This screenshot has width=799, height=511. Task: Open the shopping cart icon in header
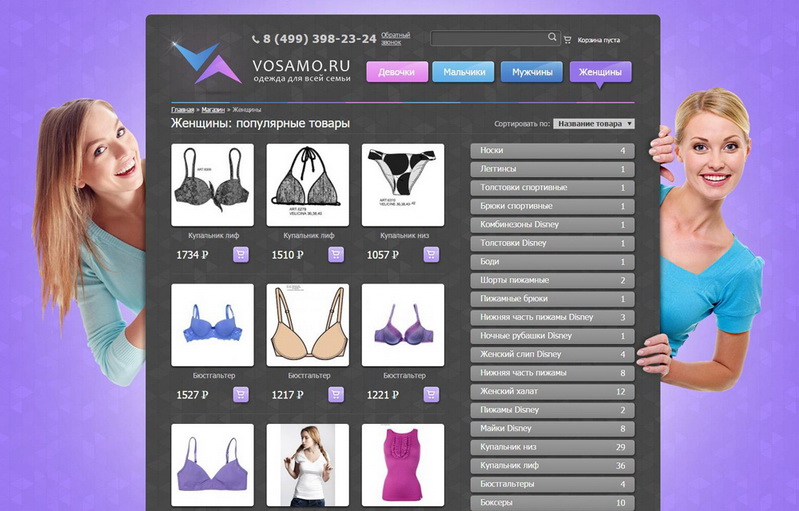click(568, 40)
